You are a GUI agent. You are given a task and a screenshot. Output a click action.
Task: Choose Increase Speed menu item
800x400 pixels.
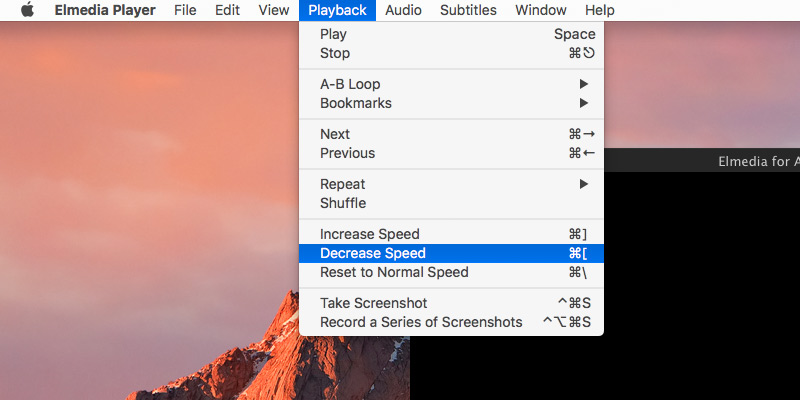pos(451,234)
